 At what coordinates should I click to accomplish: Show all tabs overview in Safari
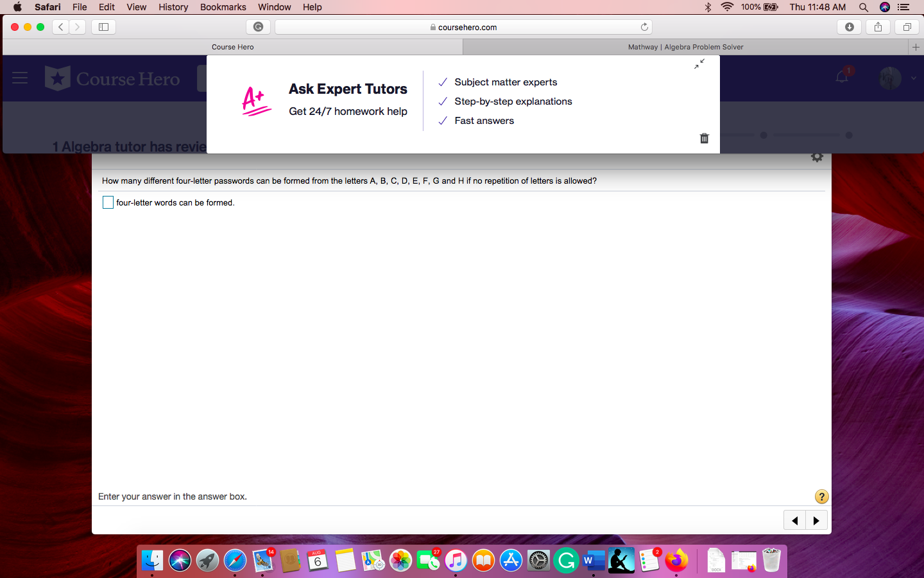pyautogui.click(x=907, y=27)
